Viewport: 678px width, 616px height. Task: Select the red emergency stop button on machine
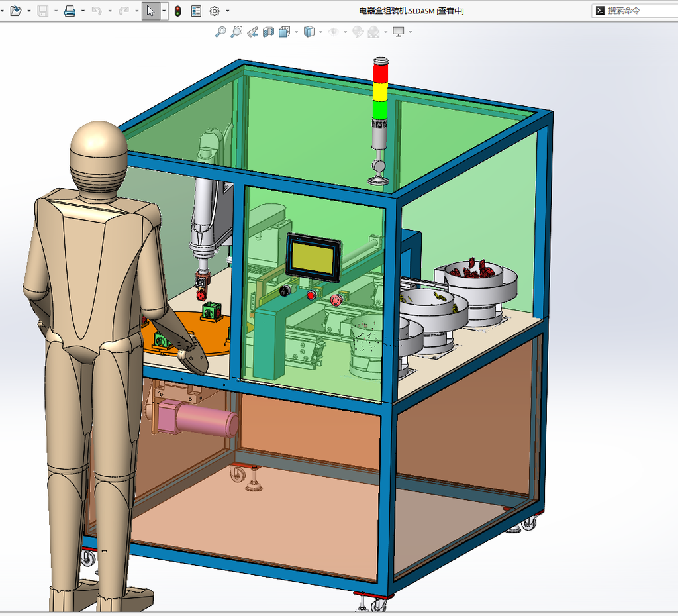tap(336, 300)
